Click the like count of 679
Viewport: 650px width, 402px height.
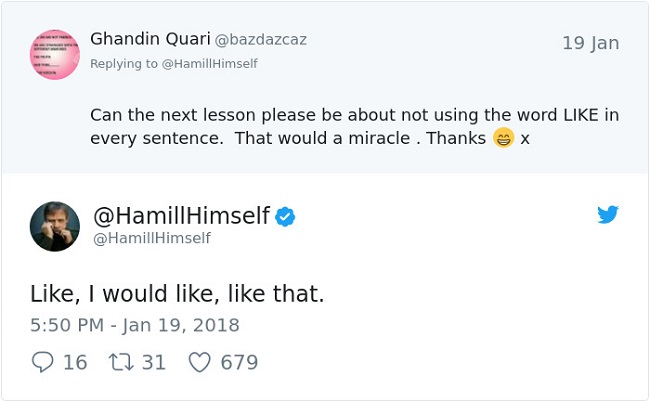239,362
